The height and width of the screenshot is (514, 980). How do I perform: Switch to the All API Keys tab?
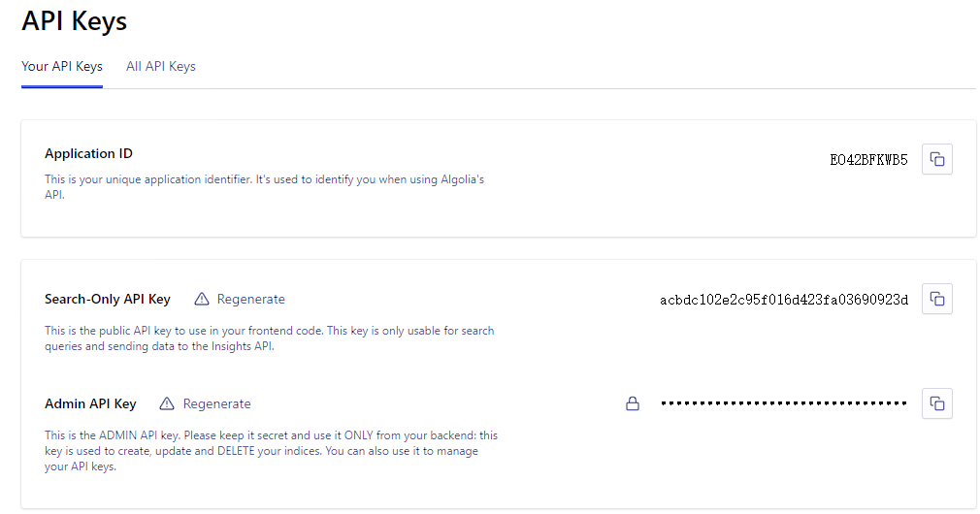161,67
